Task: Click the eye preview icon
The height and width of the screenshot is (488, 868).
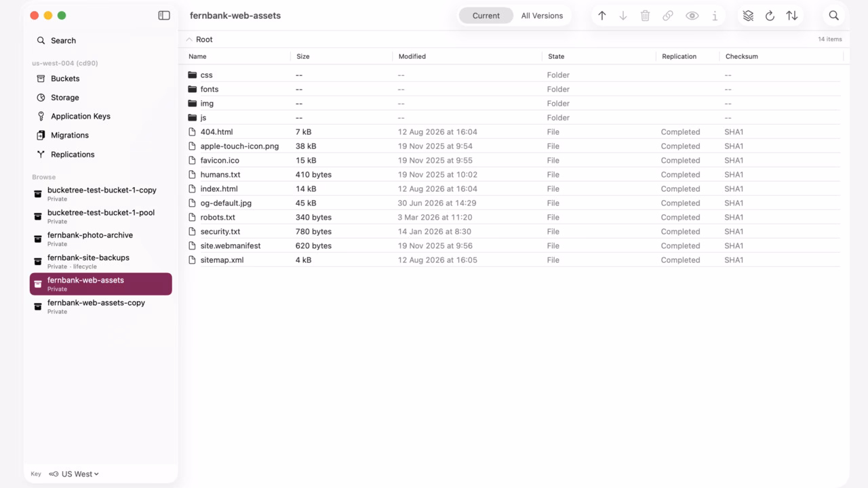Action: pyautogui.click(x=692, y=16)
